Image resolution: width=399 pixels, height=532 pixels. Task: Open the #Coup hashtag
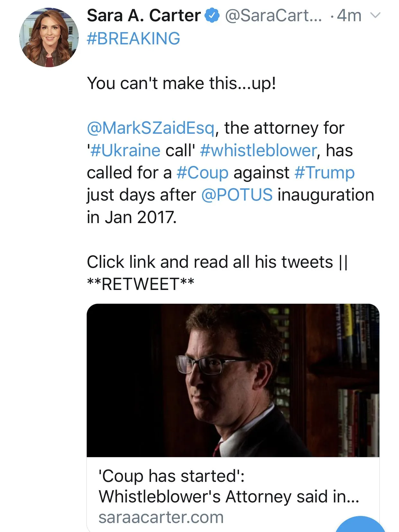(202, 173)
